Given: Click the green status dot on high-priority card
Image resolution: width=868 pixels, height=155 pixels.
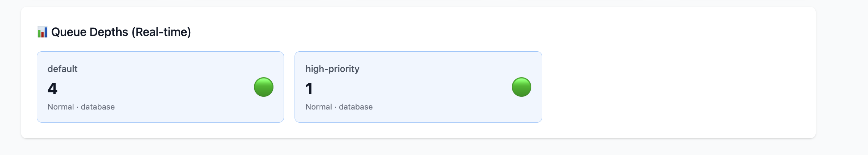Looking at the screenshot, I should pos(521,87).
